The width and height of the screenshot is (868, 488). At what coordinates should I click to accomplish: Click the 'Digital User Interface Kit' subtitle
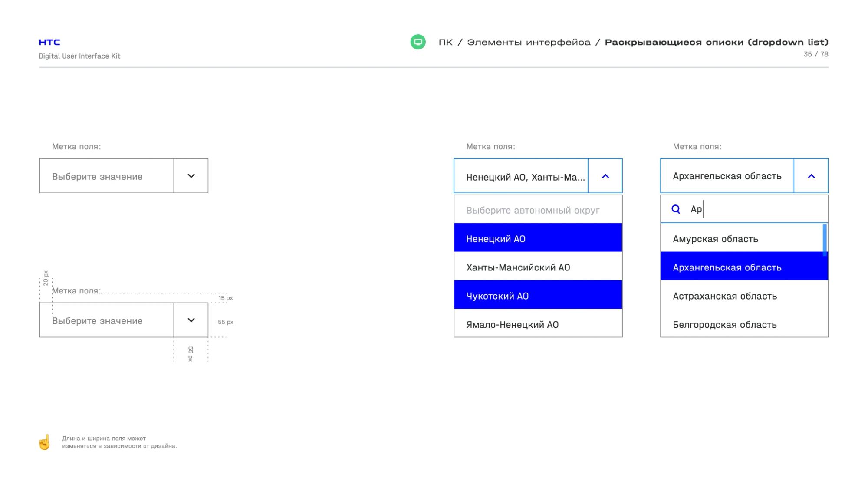point(79,56)
